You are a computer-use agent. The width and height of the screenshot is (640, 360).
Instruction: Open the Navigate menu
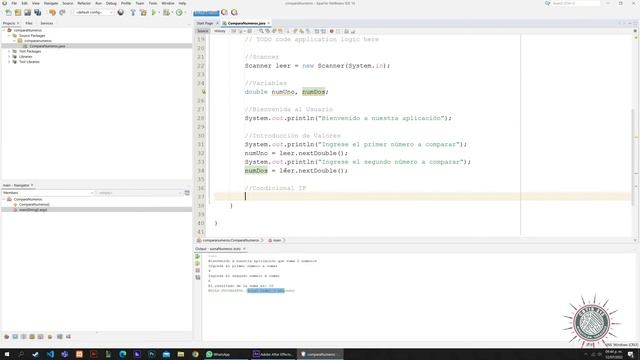[x=51, y=3]
